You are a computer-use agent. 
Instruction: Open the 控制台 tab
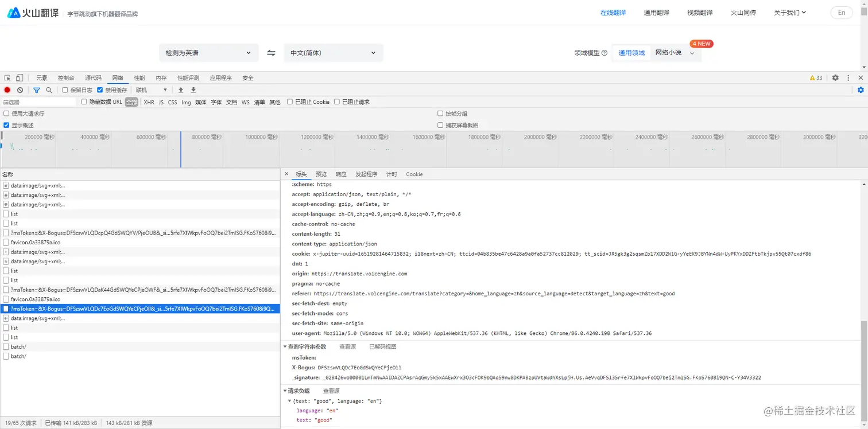[66, 78]
